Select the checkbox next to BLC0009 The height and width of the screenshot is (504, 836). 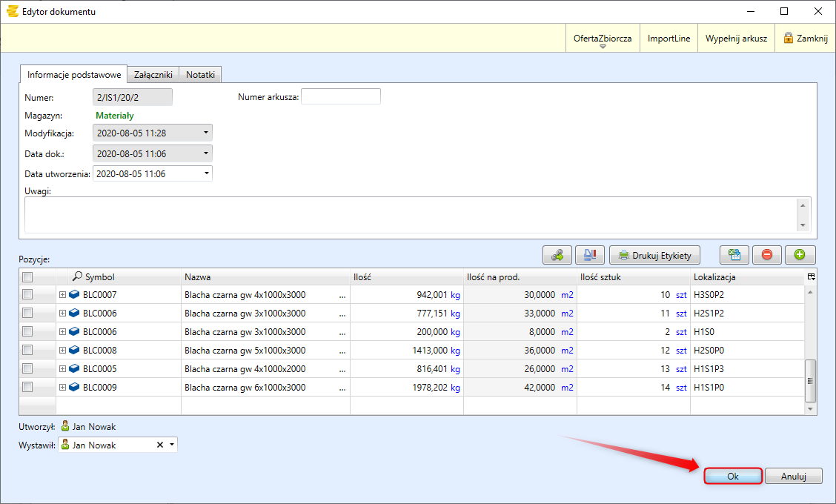(x=27, y=387)
